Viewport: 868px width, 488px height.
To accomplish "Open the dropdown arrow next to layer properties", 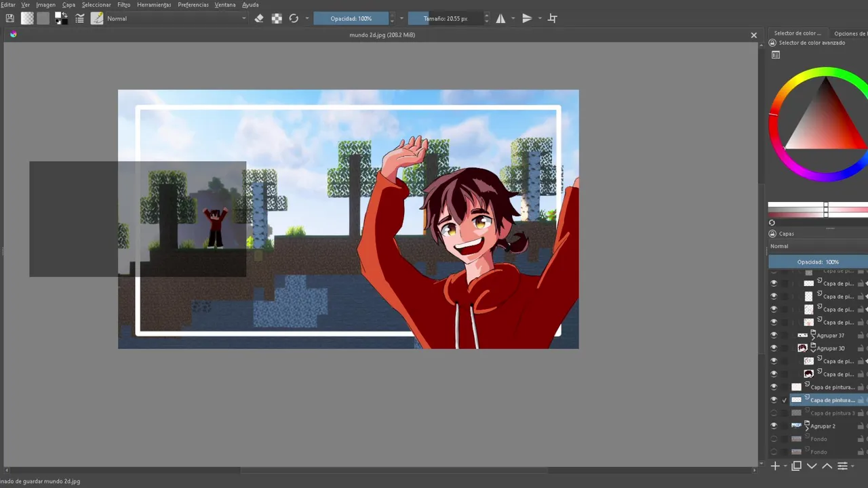I will pos(853,466).
